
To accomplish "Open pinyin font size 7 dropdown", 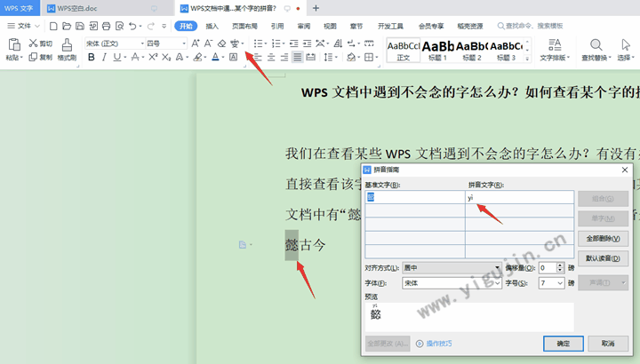I will pyautogui.click(x=560, y=283).
